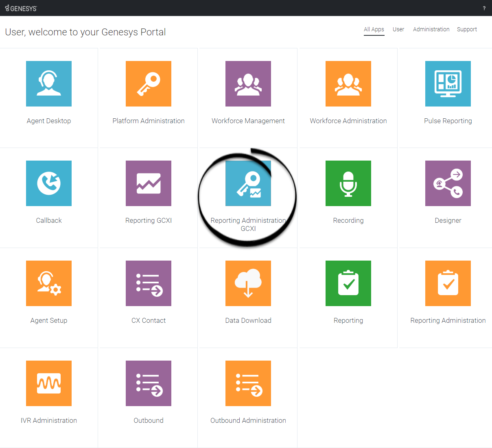The width and height of the screenshot is (492, 448).
Task: Click the Workforce Administration label
Action: (x=348, y=121)
